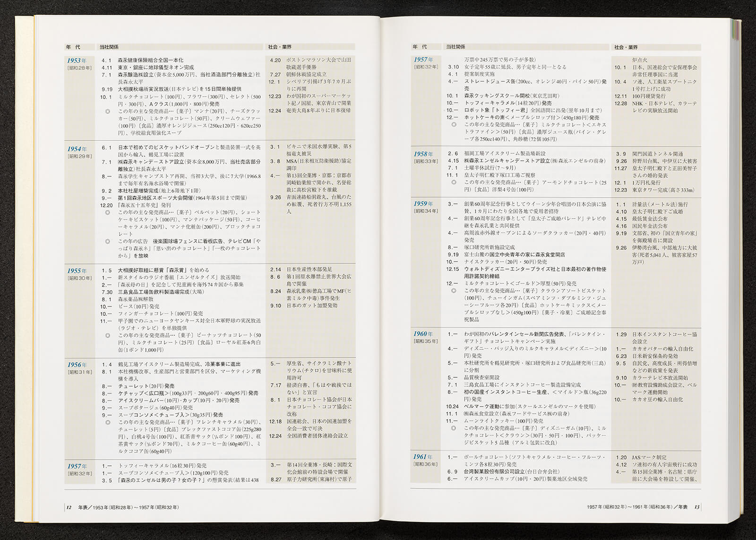756x540 pixels.
Task: Select "フィンガーチョコレート(100円)発売" entry
Action: tap(160, 314)
